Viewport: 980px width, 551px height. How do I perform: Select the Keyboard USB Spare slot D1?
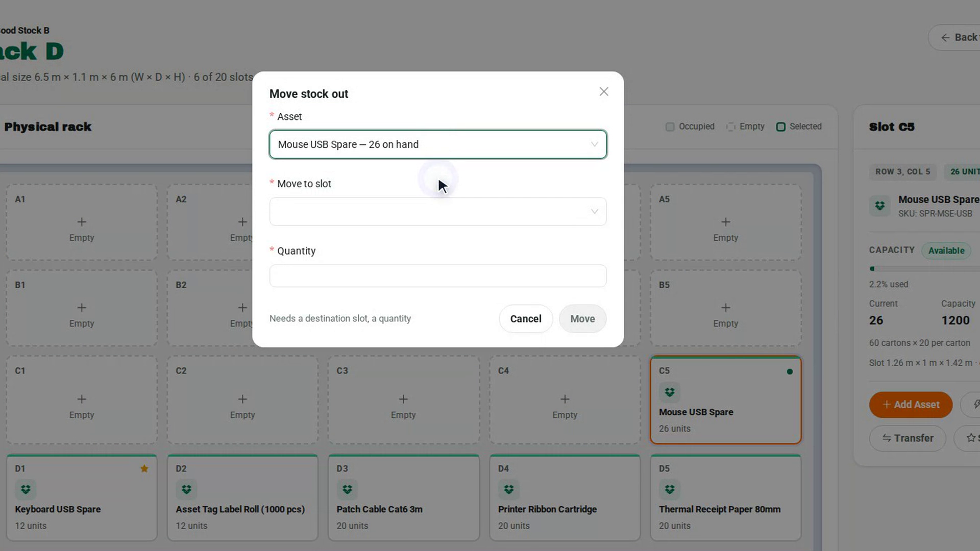82,498
